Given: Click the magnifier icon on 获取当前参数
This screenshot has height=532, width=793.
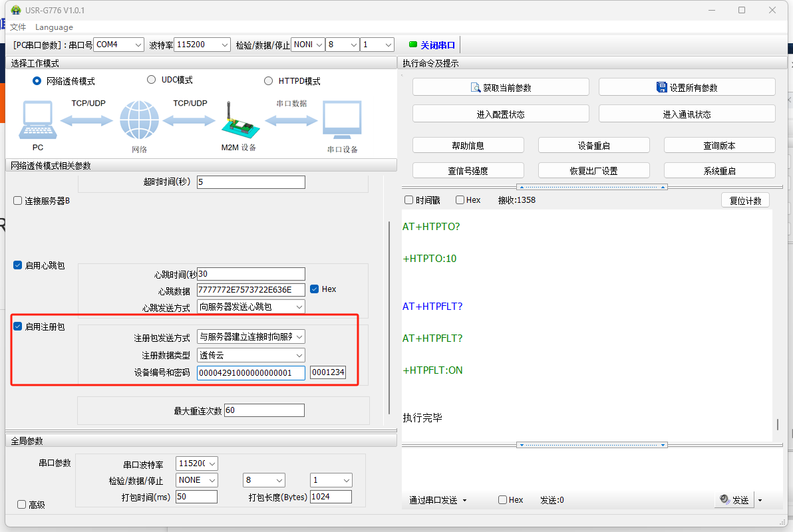Looking at the screenshot, I should [x=476, y=88].
